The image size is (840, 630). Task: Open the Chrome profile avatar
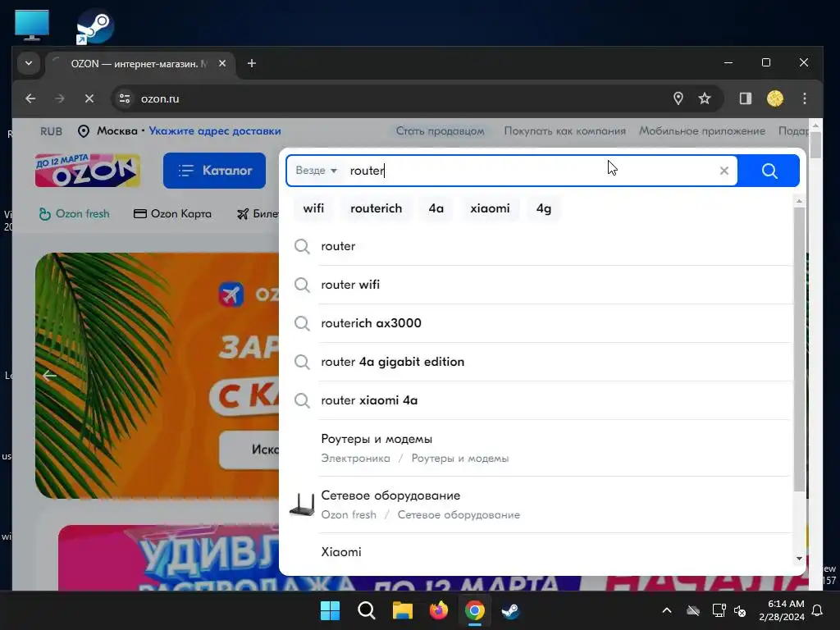pos(774,98)
